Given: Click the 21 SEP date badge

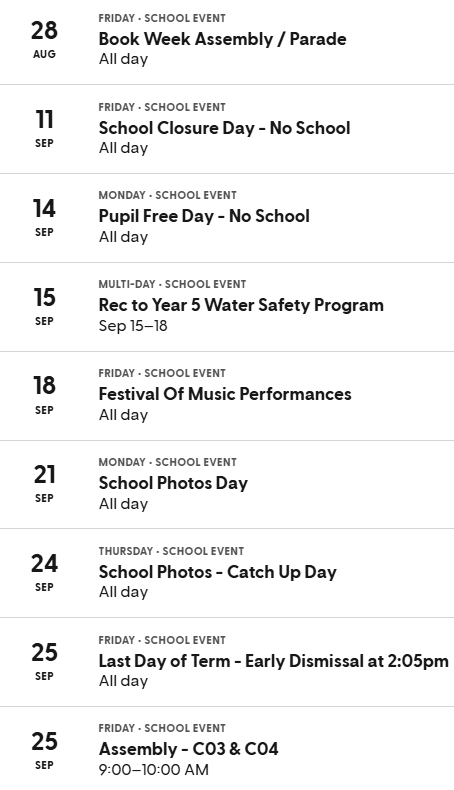Looking at the screenshot, I should coord(44,484).
